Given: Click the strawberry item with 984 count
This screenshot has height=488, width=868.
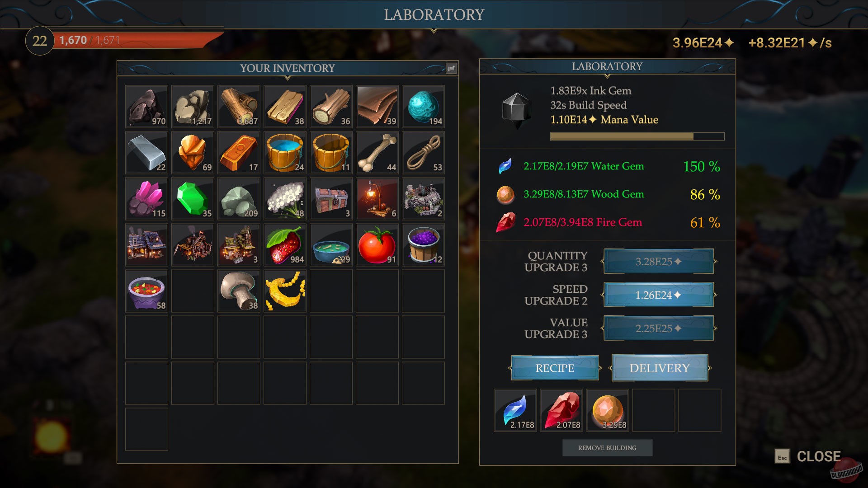Looking at the screenshot, I should point(285,245).
